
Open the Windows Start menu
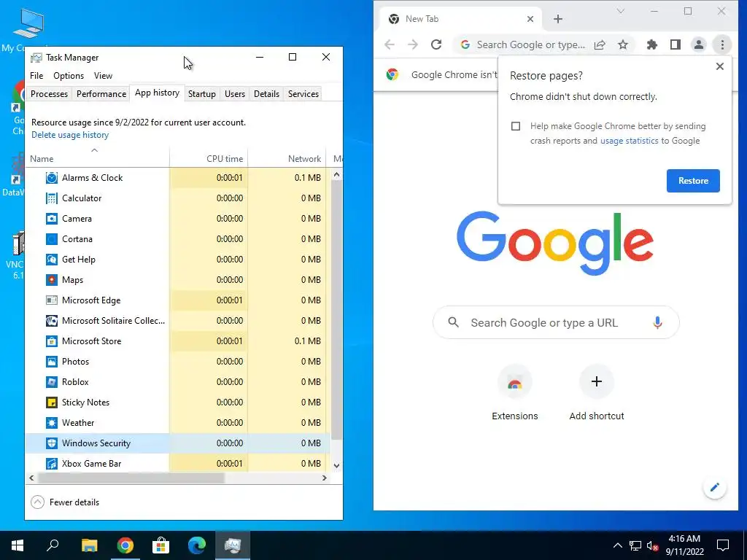18,545
